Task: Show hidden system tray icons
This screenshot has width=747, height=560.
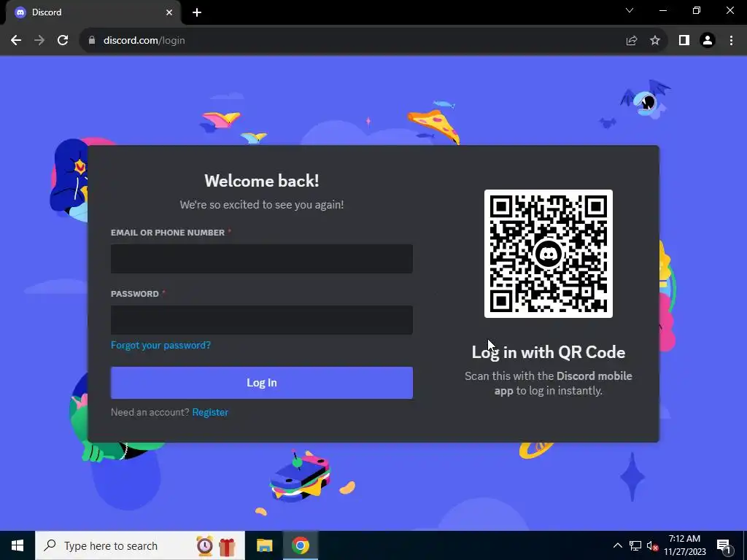Action: (x=617, y=545)
